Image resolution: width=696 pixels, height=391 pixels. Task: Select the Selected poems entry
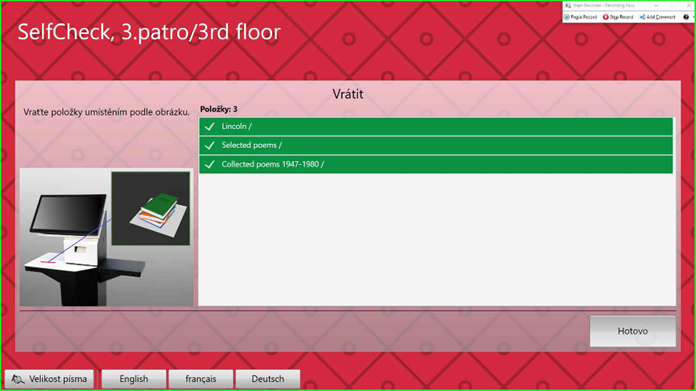tap(436, 145)
